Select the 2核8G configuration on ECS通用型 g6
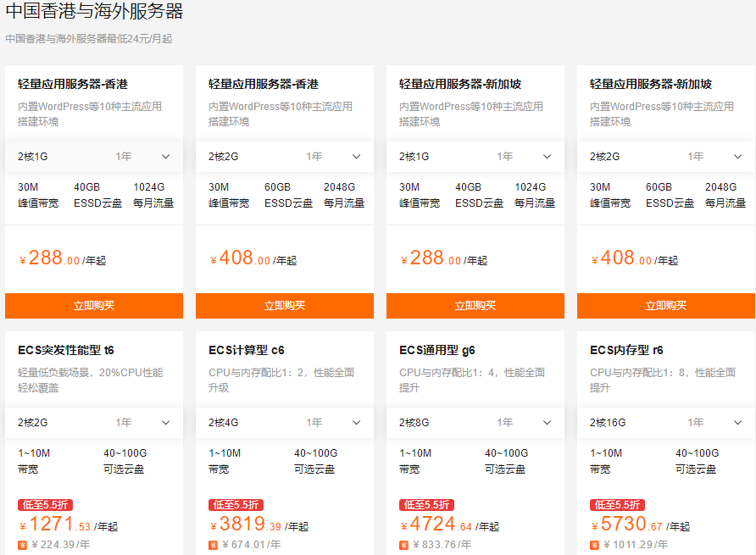756x555 pixels. pyautogui.click(x=413, y=422)
